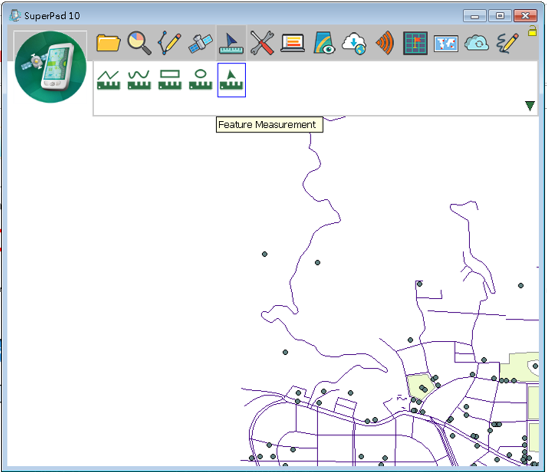Choose the rectangle area measurement tool
Image resolution: width=547 pixels, height=472 pixels.
[x=170, y=80]
